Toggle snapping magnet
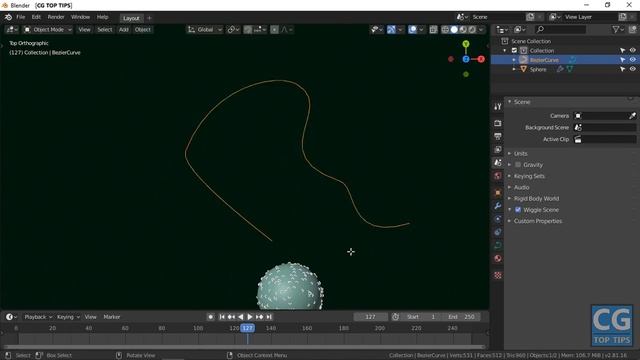 click(248, 30)
